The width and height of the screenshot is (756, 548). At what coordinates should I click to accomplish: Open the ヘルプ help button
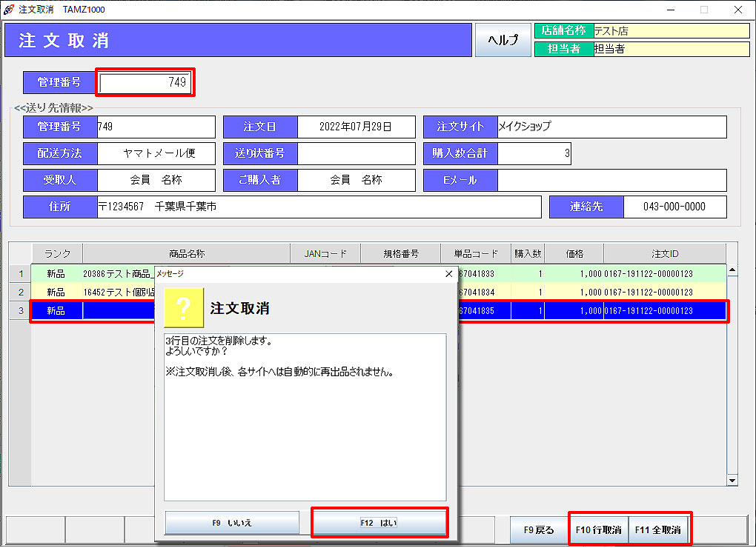coord(502,40)
